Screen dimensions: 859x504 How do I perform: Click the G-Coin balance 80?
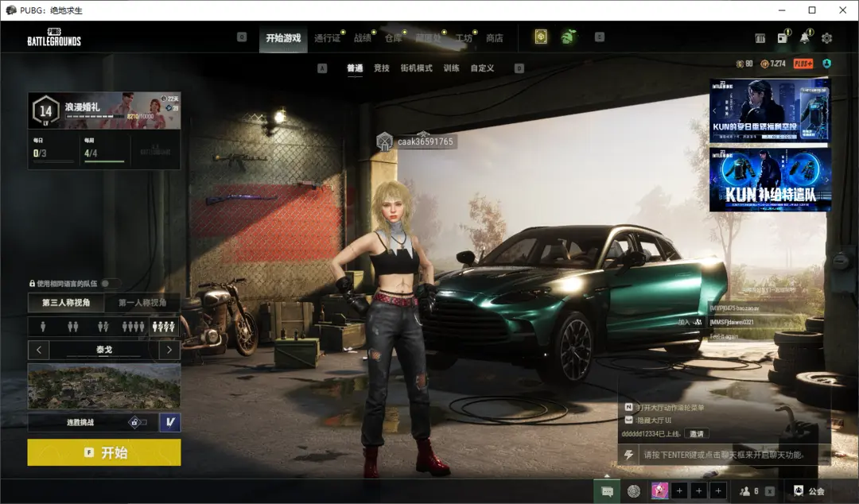click(744, 64)
